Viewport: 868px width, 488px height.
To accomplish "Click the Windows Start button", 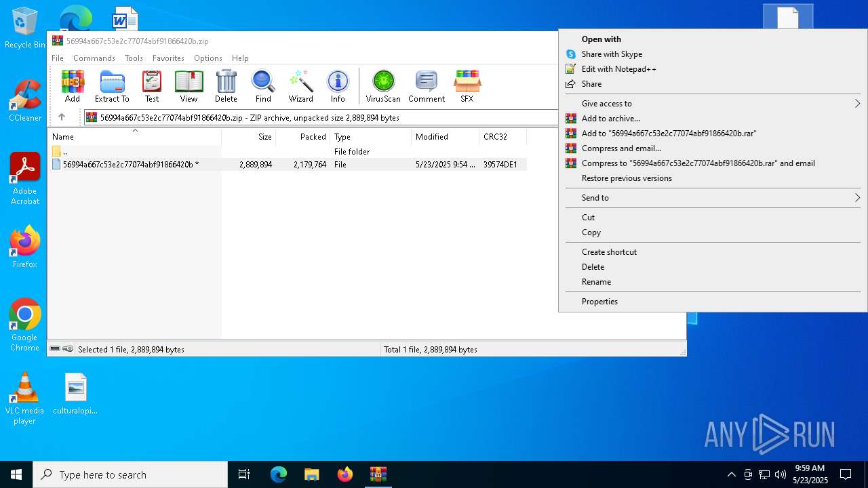I will tap(16, 474).
